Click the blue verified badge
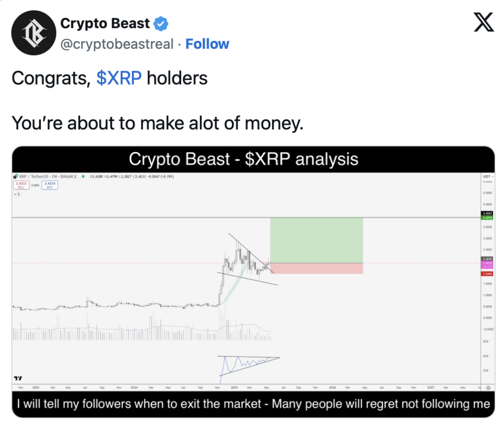 [x=161, y=24]
